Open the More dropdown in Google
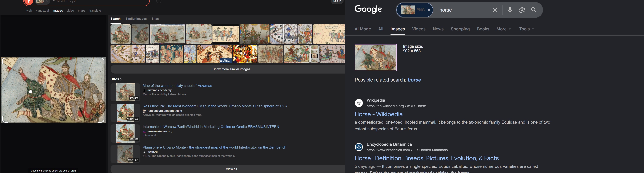644x173 pixels. (503, 29)
